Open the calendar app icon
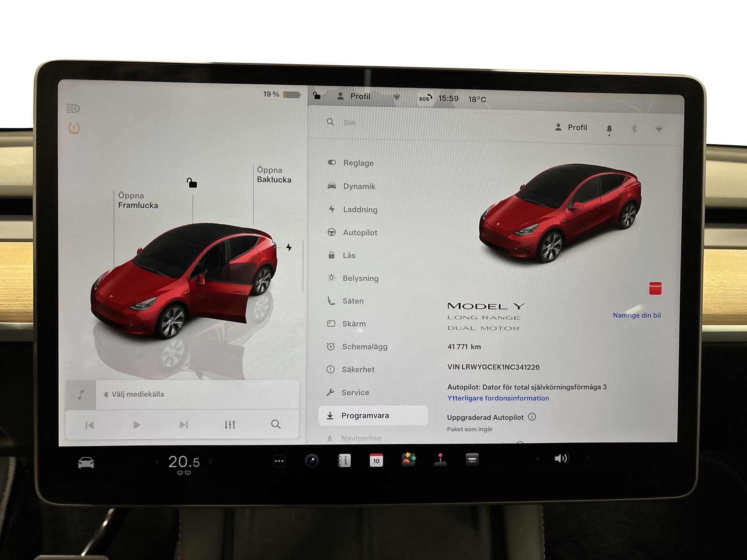 click(x=376, y=460)
